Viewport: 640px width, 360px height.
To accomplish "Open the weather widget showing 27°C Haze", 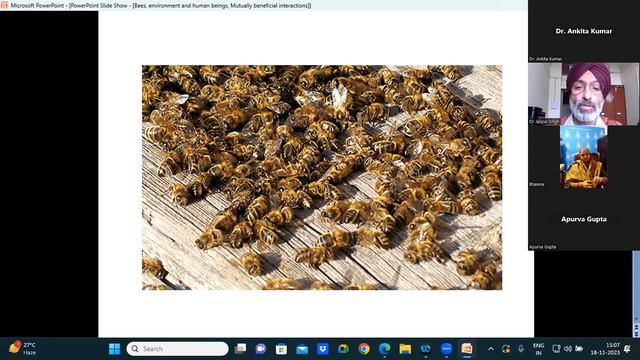I will pos(23,349).
